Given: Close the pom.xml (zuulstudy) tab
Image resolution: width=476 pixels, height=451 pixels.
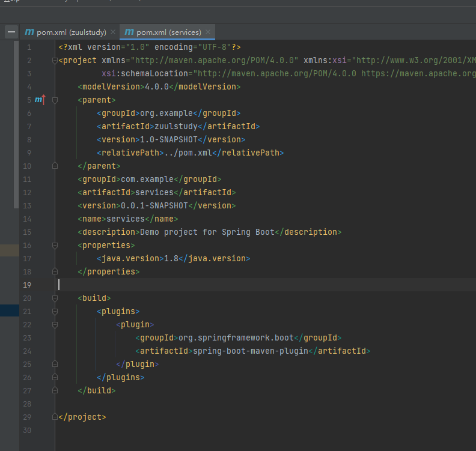Looking at the screenshot, I should 113,32.
